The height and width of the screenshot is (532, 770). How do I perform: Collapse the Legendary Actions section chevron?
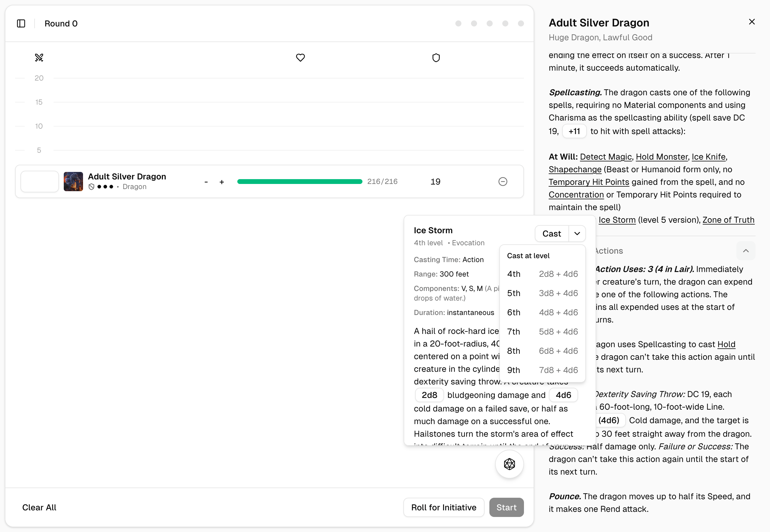click(x=746, y=251)
